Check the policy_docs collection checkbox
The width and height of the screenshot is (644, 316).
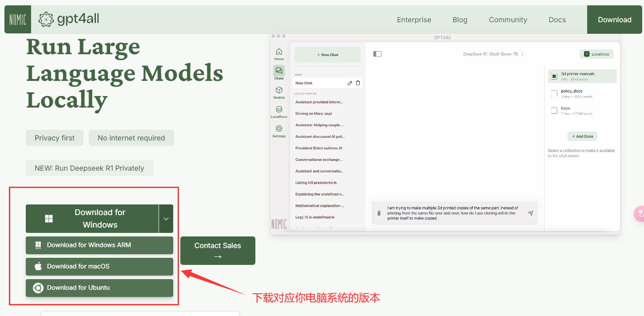coord(554,93)
